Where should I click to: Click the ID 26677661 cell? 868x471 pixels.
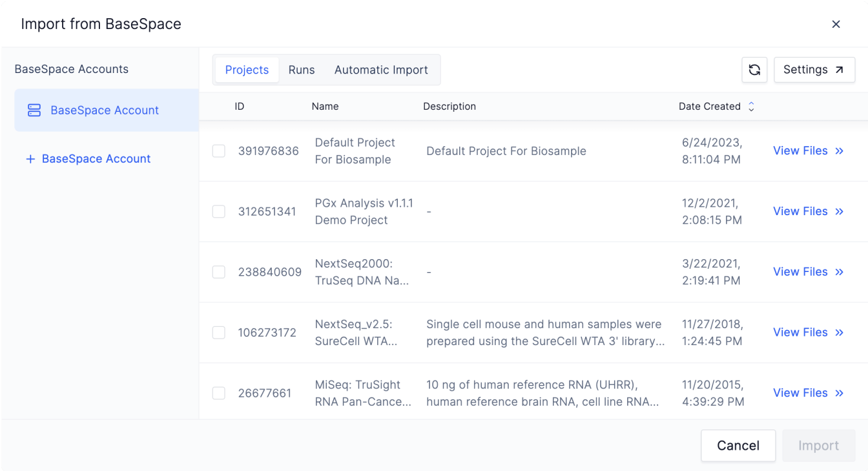click(x=265, y=393)
